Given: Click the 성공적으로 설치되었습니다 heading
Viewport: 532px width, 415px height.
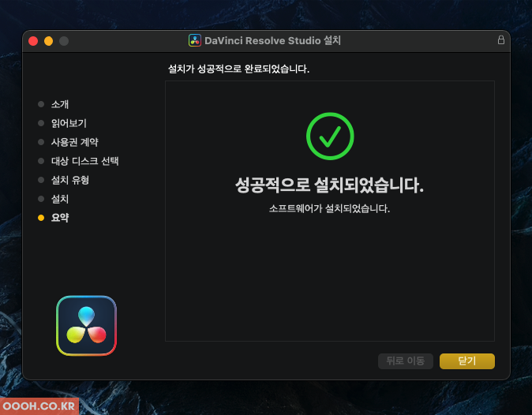Looking at the screenshot, I should [x=329, y=185].
